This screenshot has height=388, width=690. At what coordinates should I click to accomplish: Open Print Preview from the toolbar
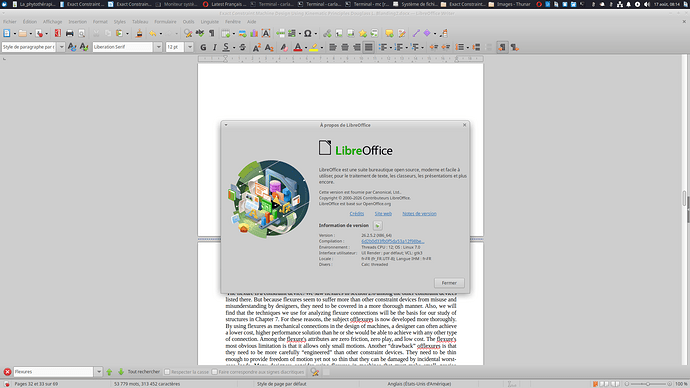(x=81, y=33)
